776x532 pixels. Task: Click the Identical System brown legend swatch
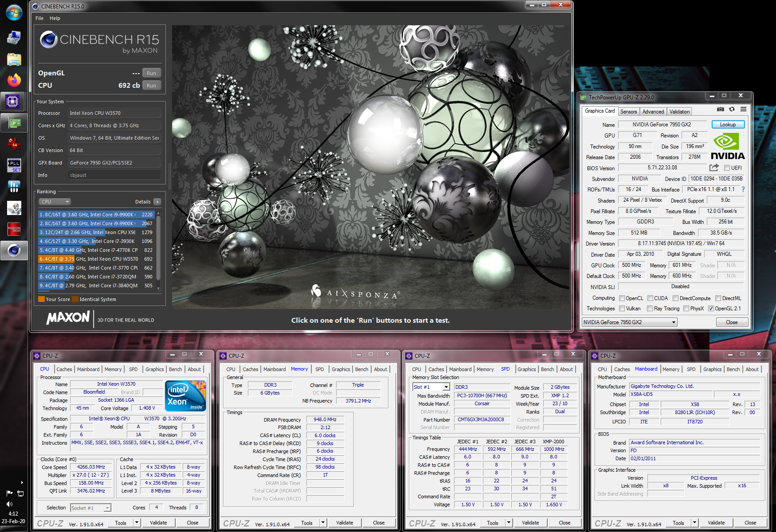75,299
